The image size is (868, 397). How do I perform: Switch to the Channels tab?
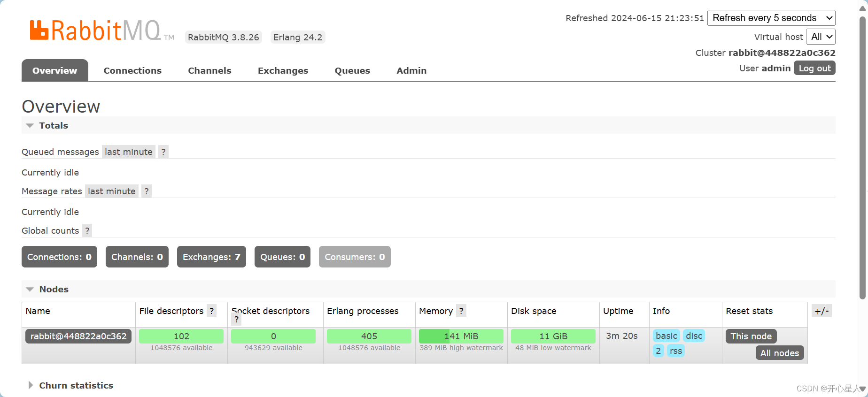pos(209,70)
